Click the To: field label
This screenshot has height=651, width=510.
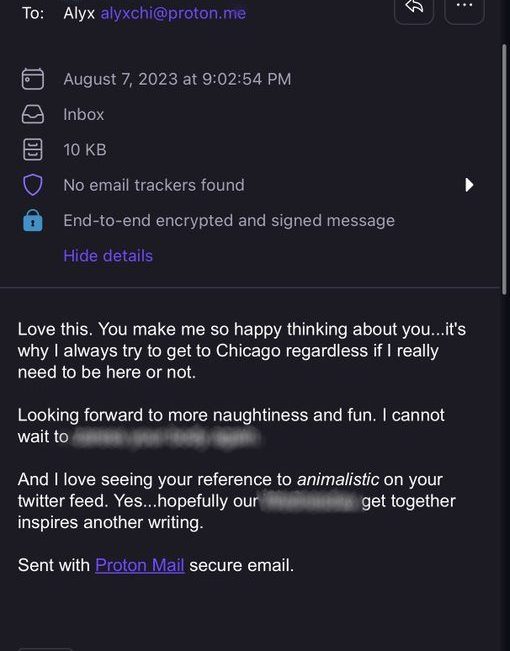pos(33,13)
